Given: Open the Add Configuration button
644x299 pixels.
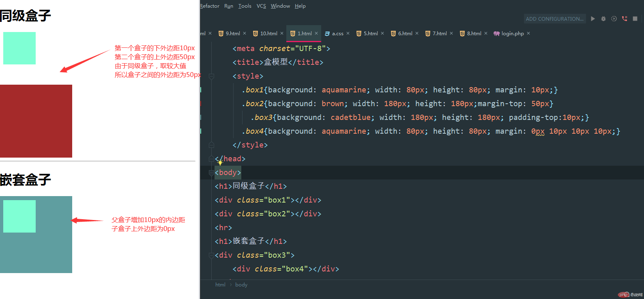Looking at the screenshot, I should click(555, 19).
